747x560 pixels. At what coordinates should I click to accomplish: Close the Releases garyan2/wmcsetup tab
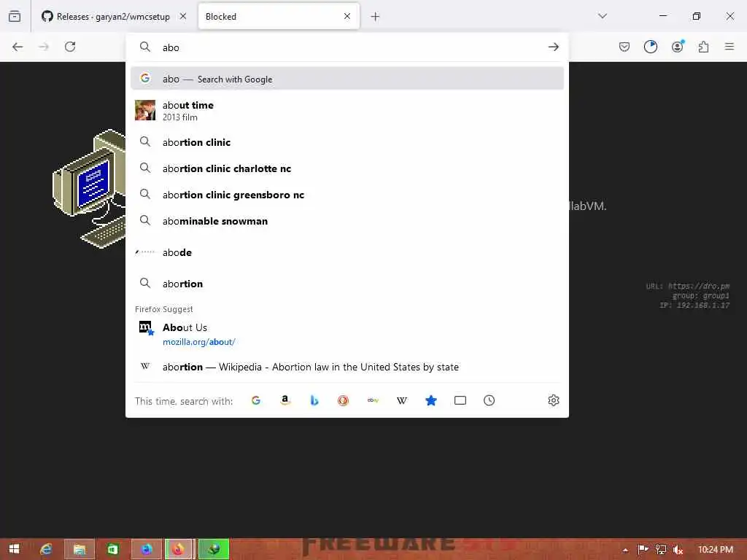[182, 16]
